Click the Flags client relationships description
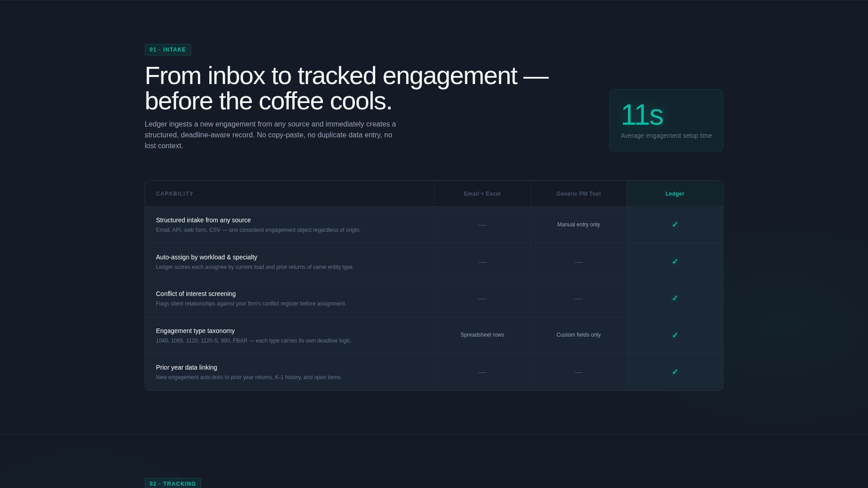Viewport: 868px width, 488px height. pos(251,304)
